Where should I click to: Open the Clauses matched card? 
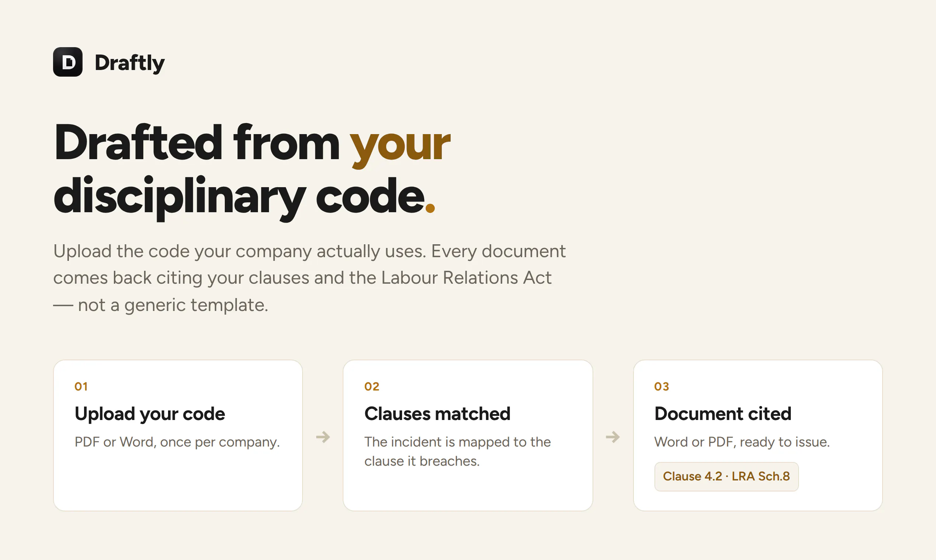pyautogui.click(x=468, y=435)
